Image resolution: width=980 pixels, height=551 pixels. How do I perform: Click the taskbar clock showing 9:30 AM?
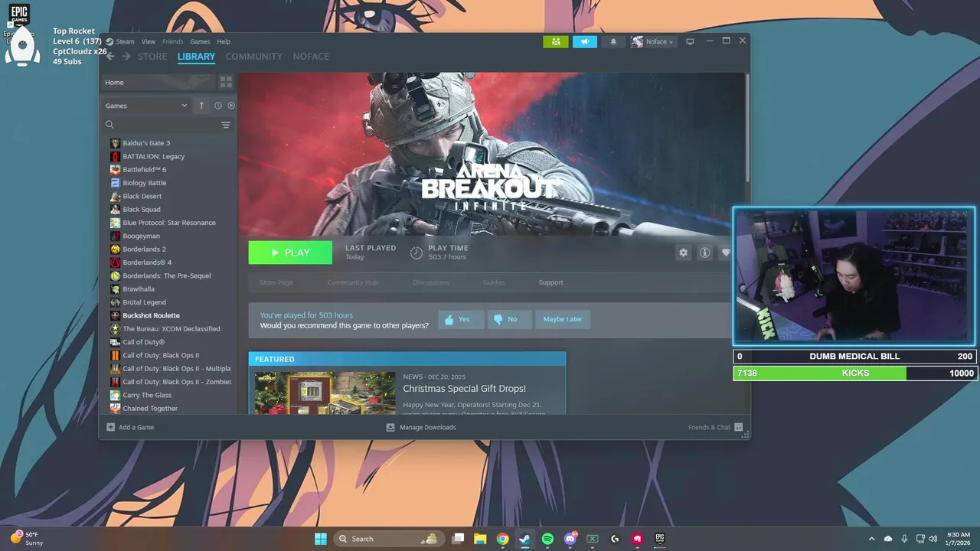click(x=959, y=539)
